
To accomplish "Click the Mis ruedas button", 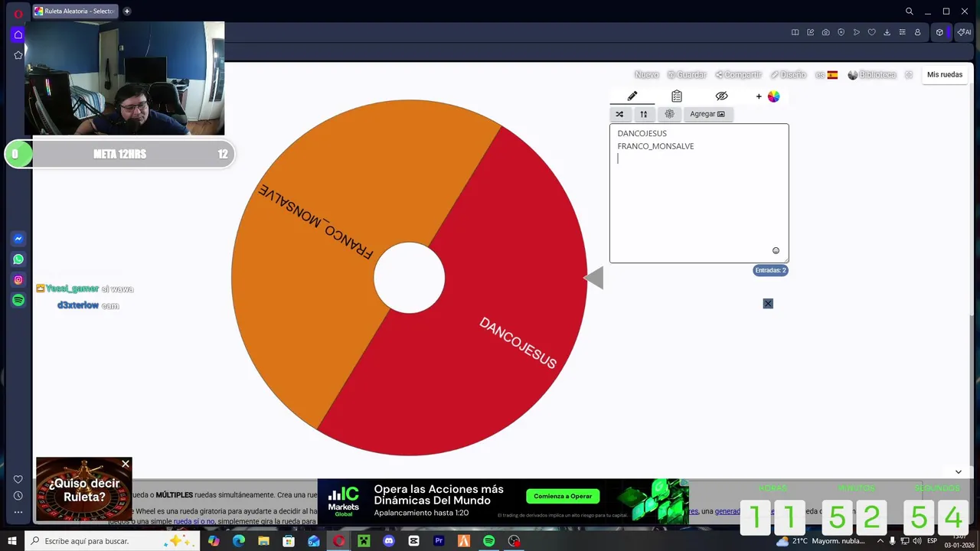I will pos(945,75).
